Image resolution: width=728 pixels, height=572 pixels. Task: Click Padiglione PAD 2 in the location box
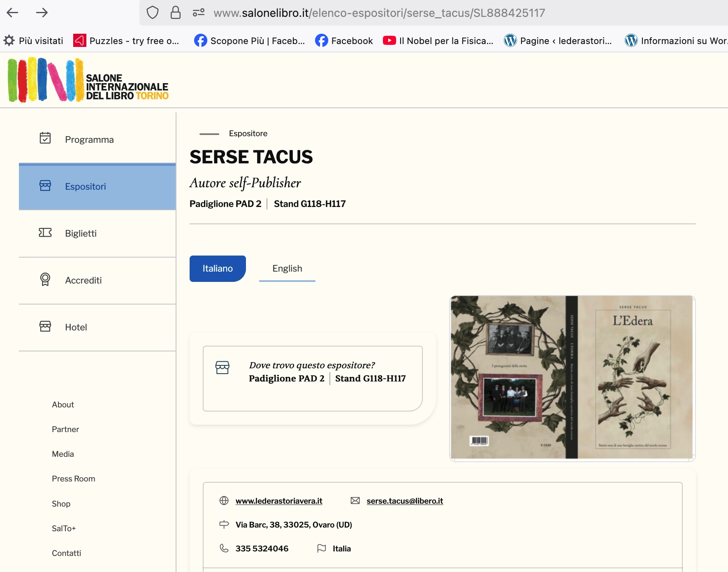[x=287, y=379]
